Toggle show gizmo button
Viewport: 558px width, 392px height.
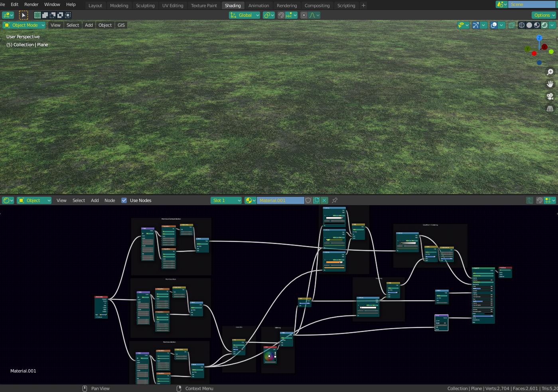coord(475,25)
